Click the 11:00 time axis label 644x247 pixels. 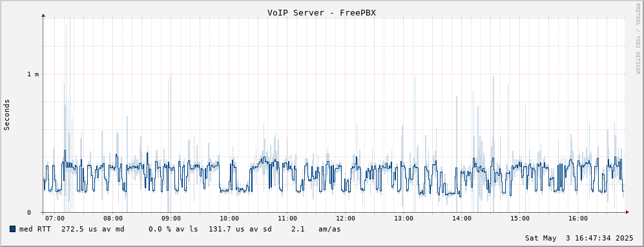(x=287, y=219)
